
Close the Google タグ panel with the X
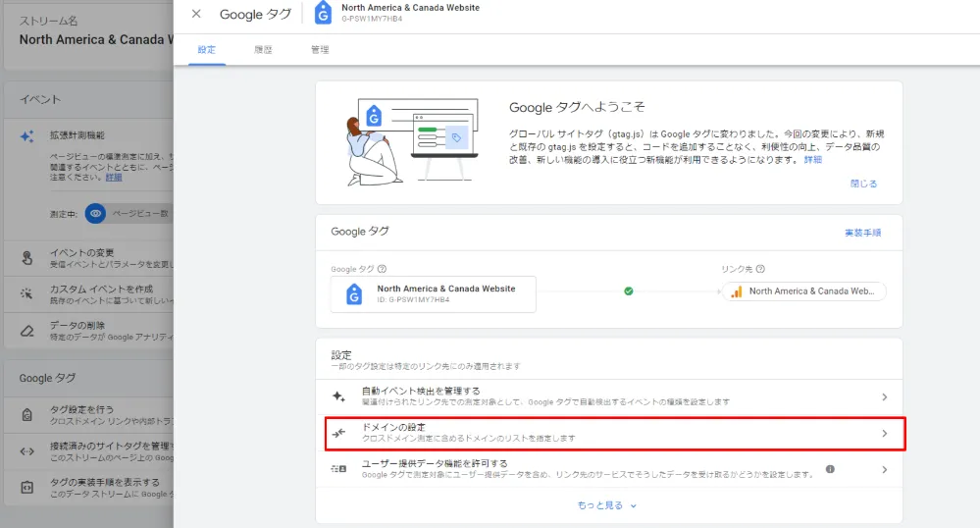(x=196, y=14)
